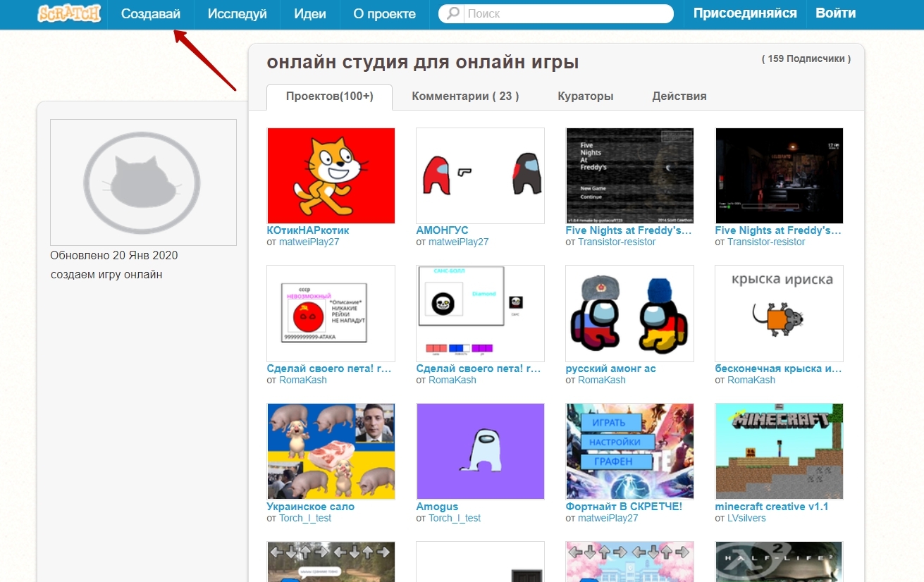Open author matweiPlay27 under АМОНГУС
The width and height of the screenshot is (924, 582).
coord(459,242)
